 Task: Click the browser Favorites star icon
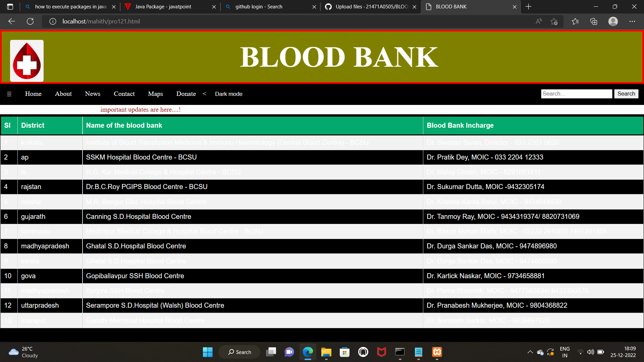click(575, 21)
